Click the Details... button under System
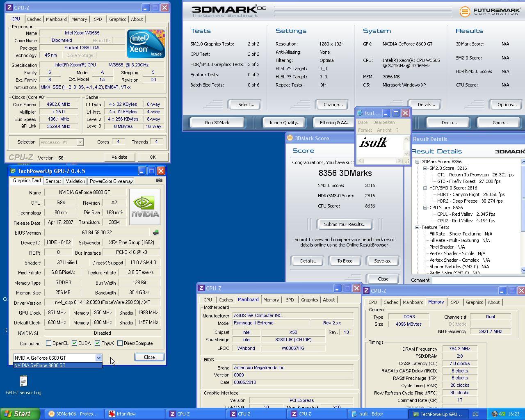 tap(426, 105)
